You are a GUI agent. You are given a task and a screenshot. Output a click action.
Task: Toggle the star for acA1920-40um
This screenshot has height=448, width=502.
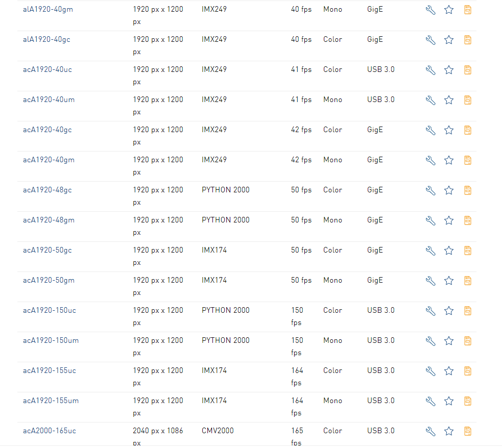(449, 100)
